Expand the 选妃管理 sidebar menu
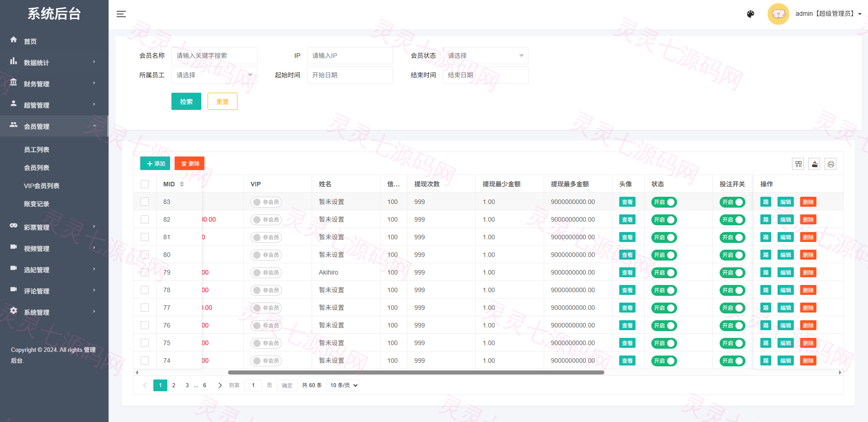The width and height of the screenshot is (868, 422). pyautogui.click(x=54, y=270)
